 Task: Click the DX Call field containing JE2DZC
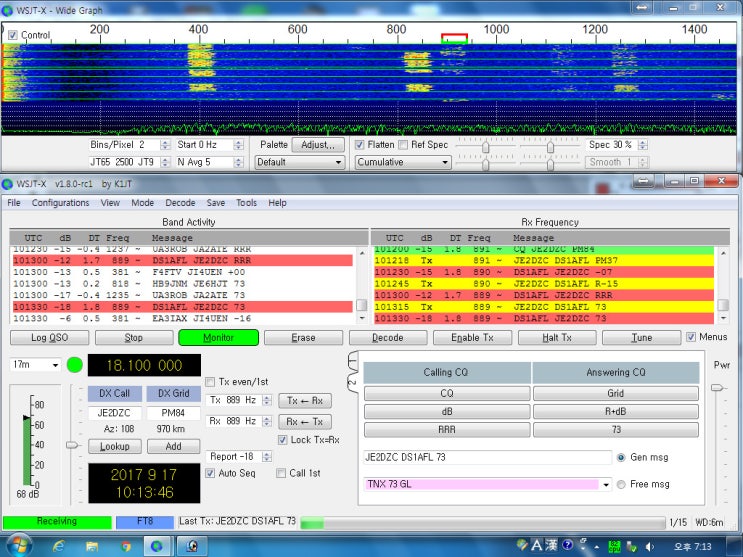(x=115, y=413)
